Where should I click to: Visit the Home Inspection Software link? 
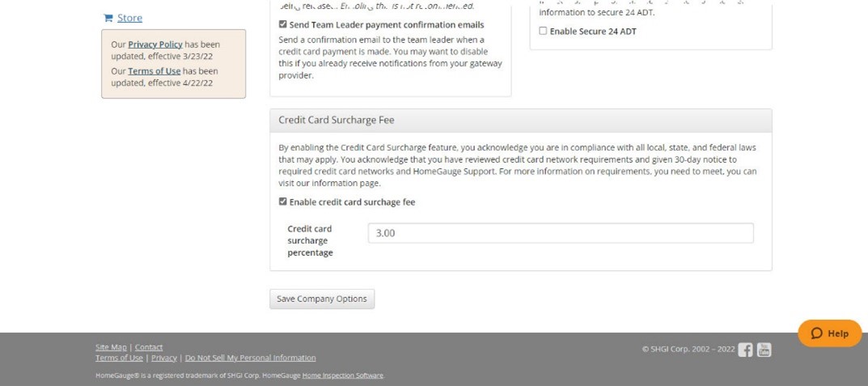pos(343,375)
